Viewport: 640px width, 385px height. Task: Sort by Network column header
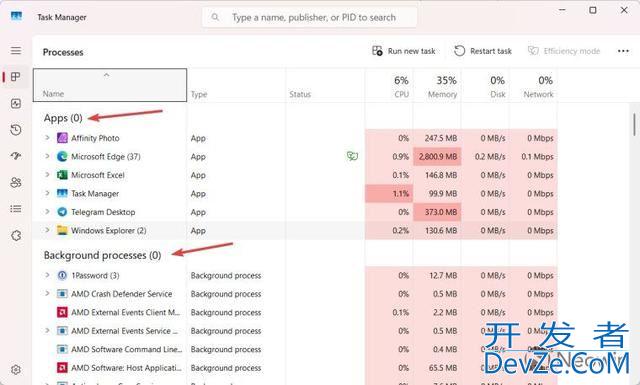(533, 85)
